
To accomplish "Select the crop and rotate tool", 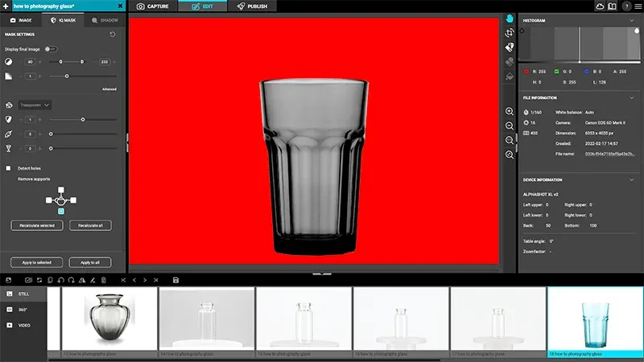I will (510, 33).
